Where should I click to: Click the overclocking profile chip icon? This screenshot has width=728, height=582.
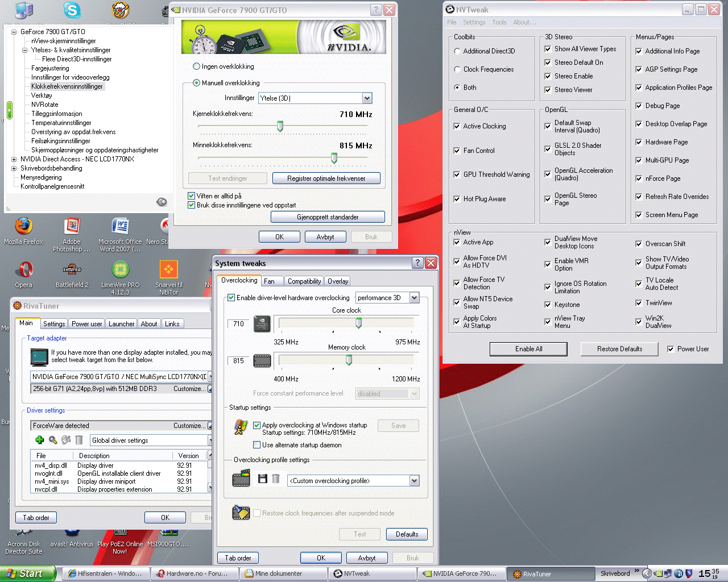click(241, 479)
